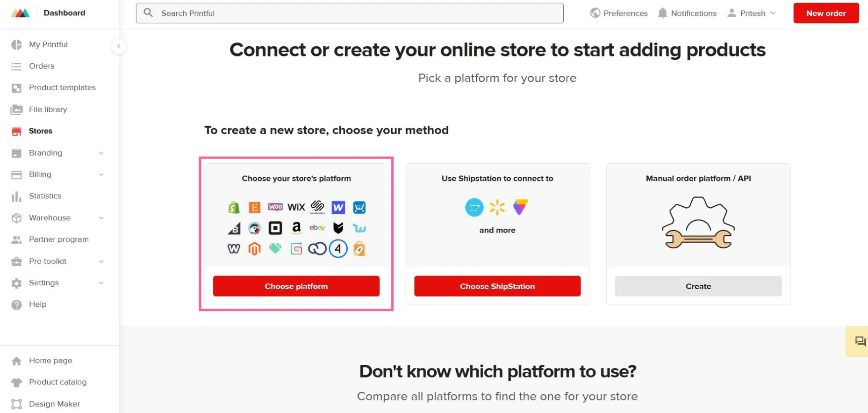Expand the Warehouse submenu
The width and height of the screenshot is (868, 413).
point(101,218)
